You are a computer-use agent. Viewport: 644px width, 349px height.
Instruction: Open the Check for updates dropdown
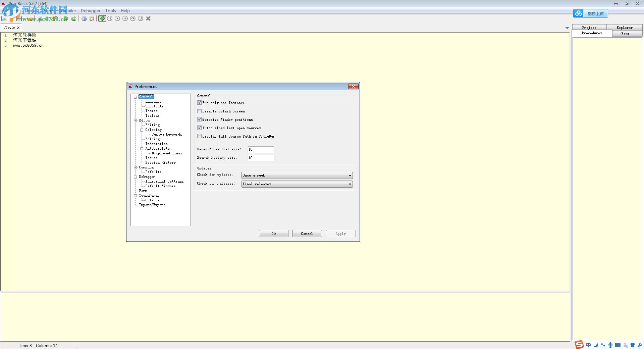click(297, 176)
